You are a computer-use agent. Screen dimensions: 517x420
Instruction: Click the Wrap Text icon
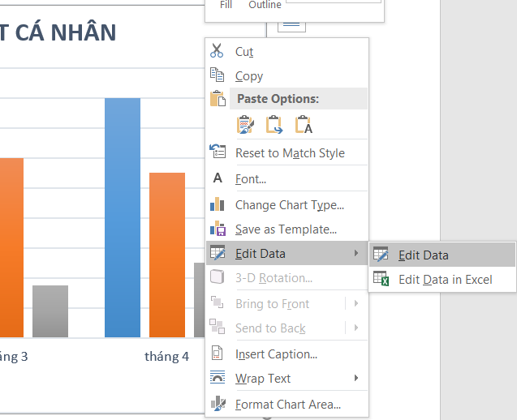click(x=218, y=378)
